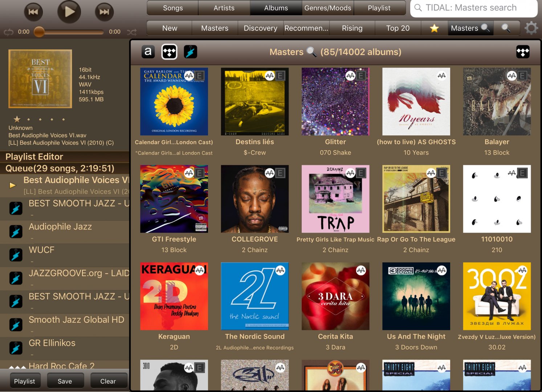Viewport: 542px width, 392px height.
Task: Show favorites star tab
Action: [434, 28]
